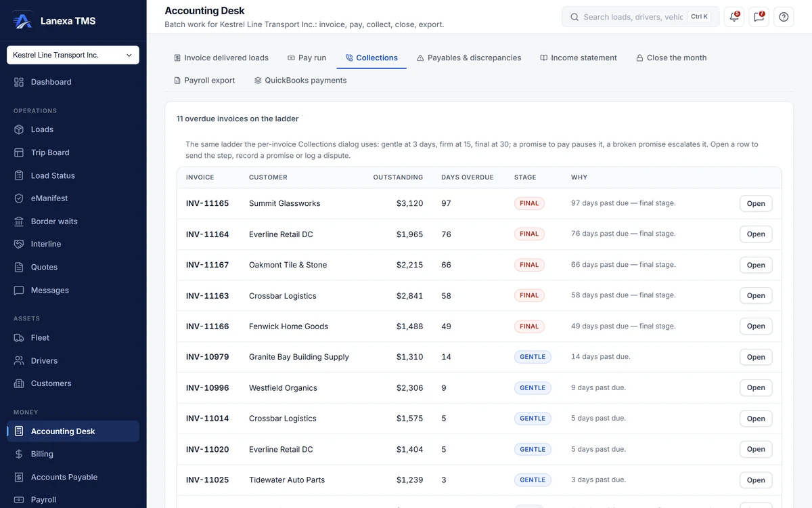Screen dimensions: 812x508
Task: Open the INV-11166 Fenwick Home Goods row
Action: pyautogui.click(x=756, y=326)
